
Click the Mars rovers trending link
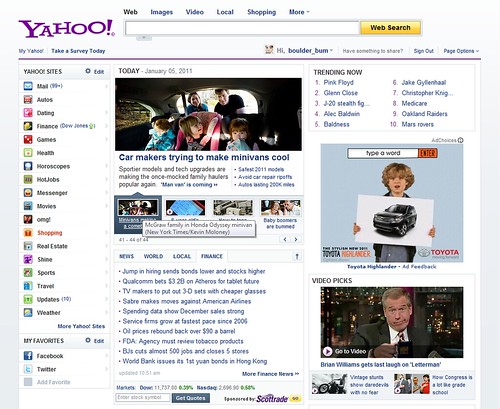point(418,124)
